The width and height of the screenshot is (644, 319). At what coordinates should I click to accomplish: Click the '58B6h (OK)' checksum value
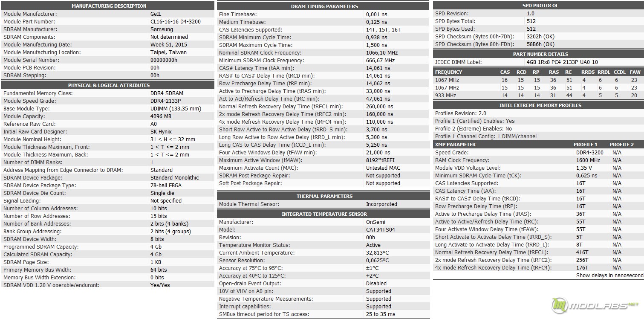(x=541, y=44)
